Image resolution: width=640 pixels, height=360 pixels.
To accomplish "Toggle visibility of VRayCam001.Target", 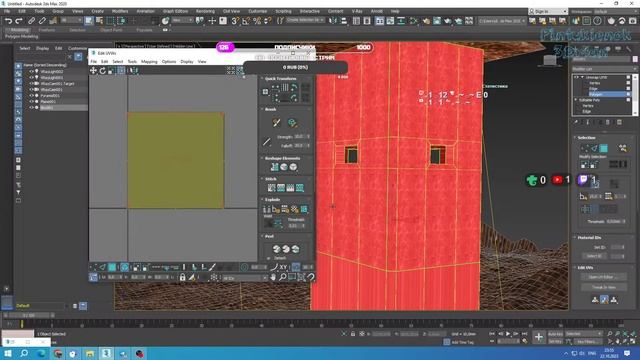I will [31, 84].
